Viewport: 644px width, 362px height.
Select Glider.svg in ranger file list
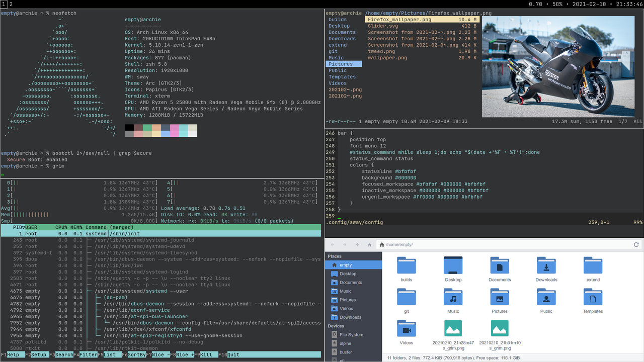422,26
